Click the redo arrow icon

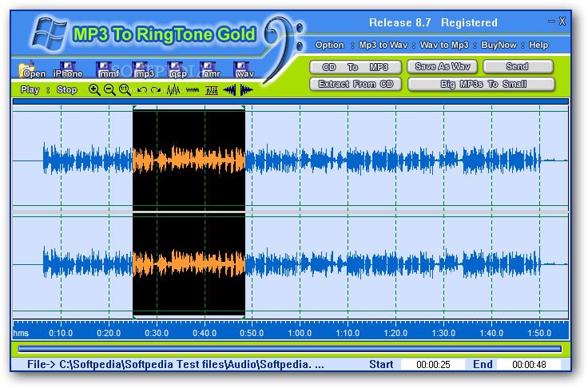[x=157, y=90]
